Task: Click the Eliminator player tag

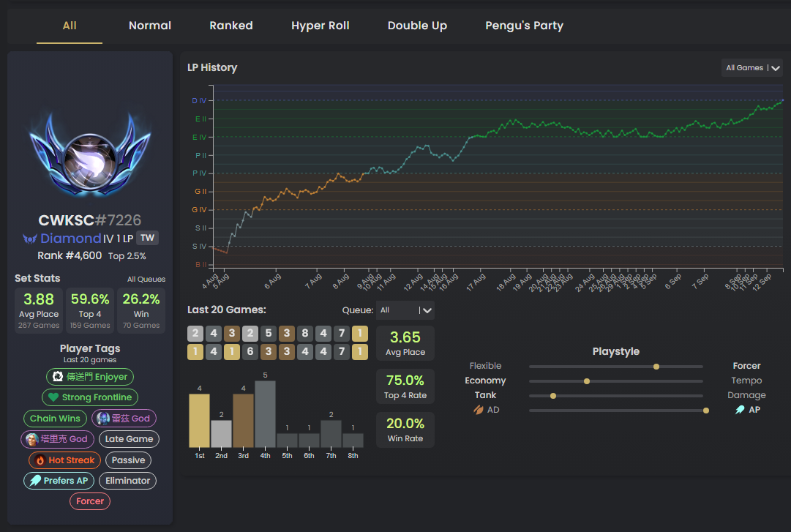Action: tap(127, 481)
